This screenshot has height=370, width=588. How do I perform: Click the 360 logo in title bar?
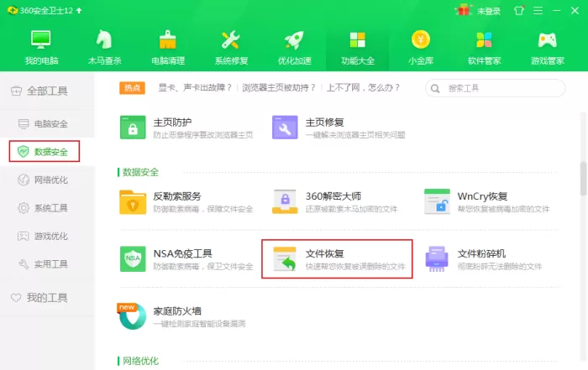click(x=13, y=10)
